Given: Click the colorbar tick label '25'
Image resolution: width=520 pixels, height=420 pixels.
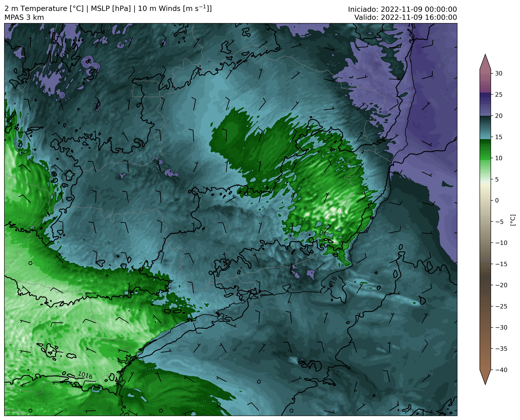Looking at the screenshot, I should pyautogui.click(x=498, y=95).
